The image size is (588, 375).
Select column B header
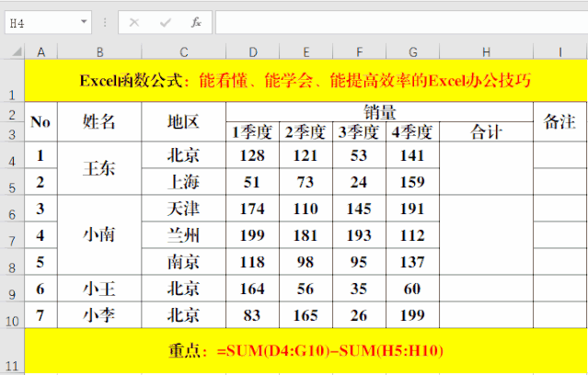pos(99,52)
